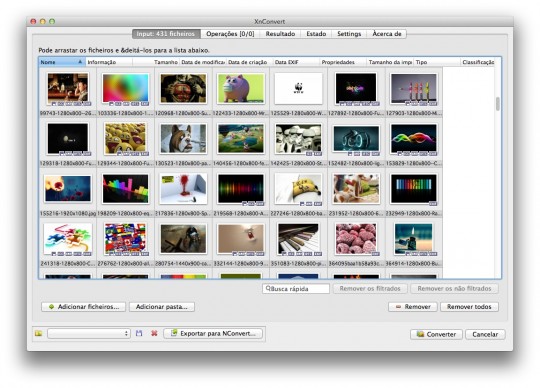Select the colored pencils thumbnail 127903-1280x800
This screenshot has height=388, width=540.
[x=414, y=88]
